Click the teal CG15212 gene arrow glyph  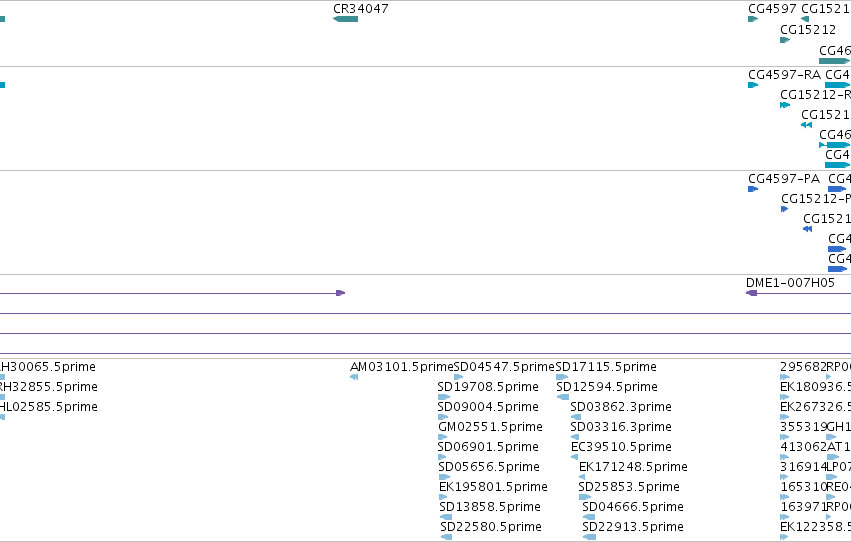785,40
